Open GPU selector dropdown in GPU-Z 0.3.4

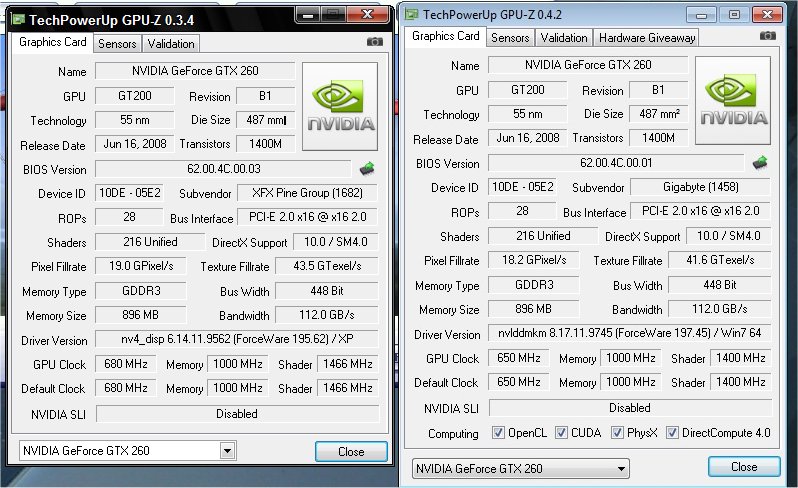coord(127,450)
